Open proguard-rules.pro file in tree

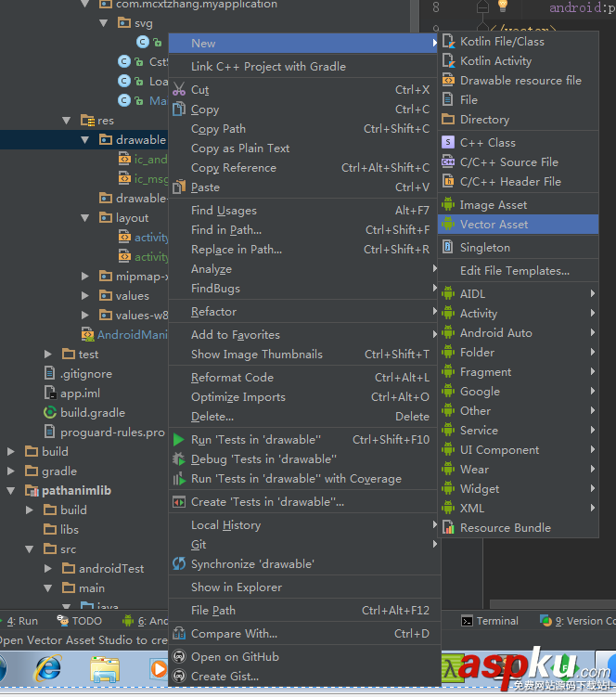click(111, 432)
